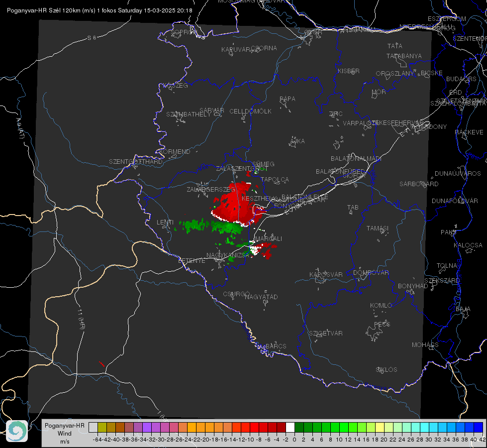Click the SZOMBATHELY label
The height and width of the screenshot is (448, 487).
(189, 114)
